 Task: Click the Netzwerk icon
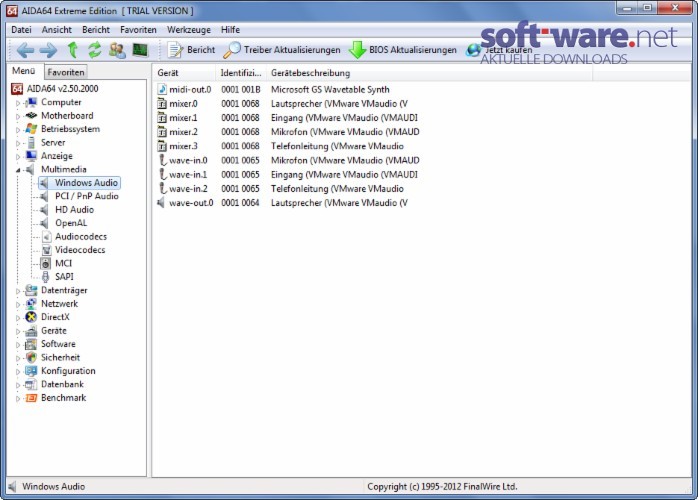tap(31, 304)
